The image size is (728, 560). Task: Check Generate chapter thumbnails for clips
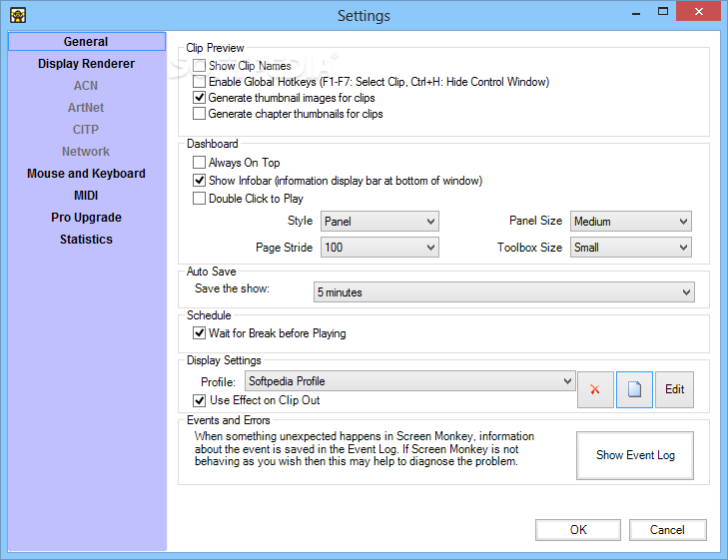(199, 114)
